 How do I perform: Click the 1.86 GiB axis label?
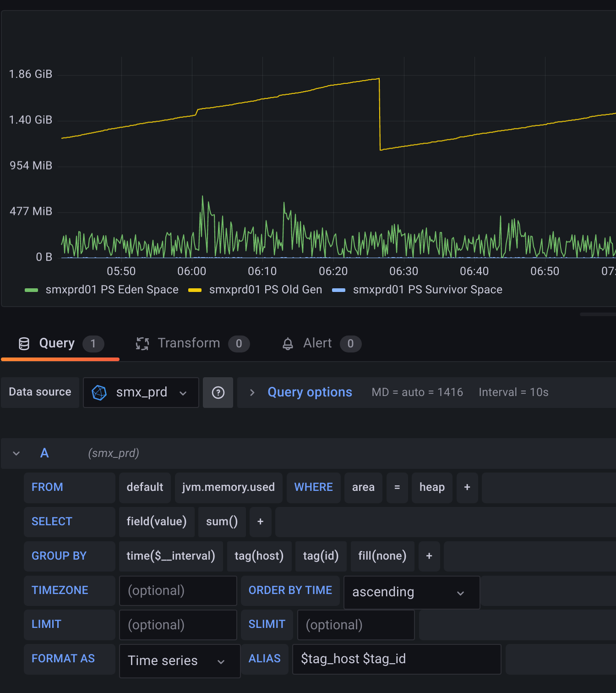[x=31, y=74]
